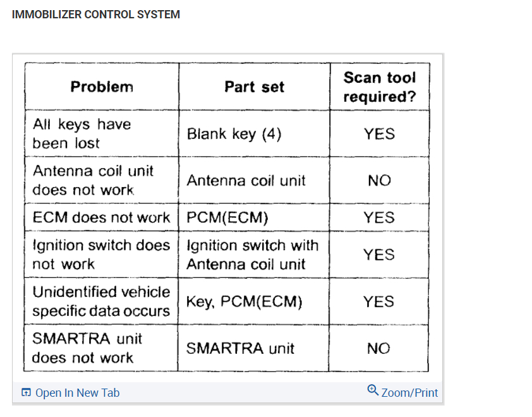Viewport: 532px width, 417px height.
Task: Select the Antenna coil unit does not work cell
Action: click(93, 180)
